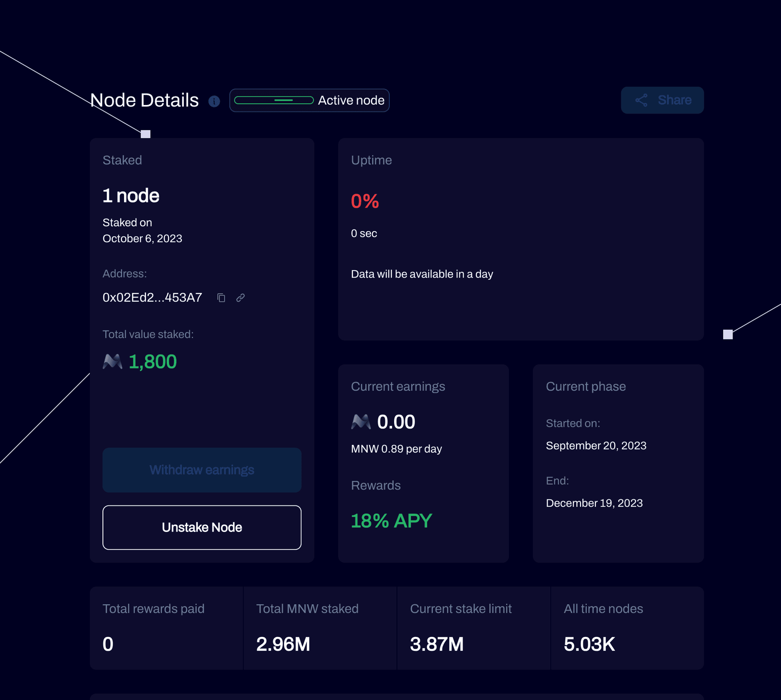Viewport: 781px width, 700px height.
Task: Open address link via chain-link icon
Action: coord(240,298)
